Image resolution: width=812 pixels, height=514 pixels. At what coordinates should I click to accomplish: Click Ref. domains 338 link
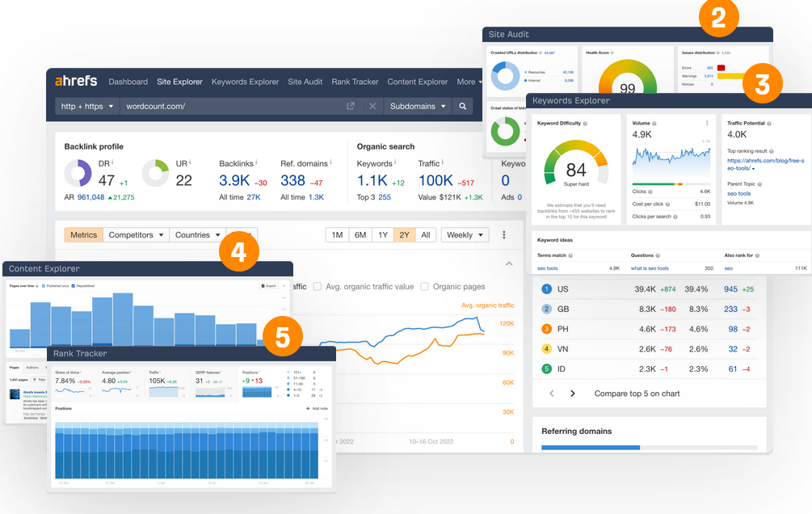(x=292, y=180)
